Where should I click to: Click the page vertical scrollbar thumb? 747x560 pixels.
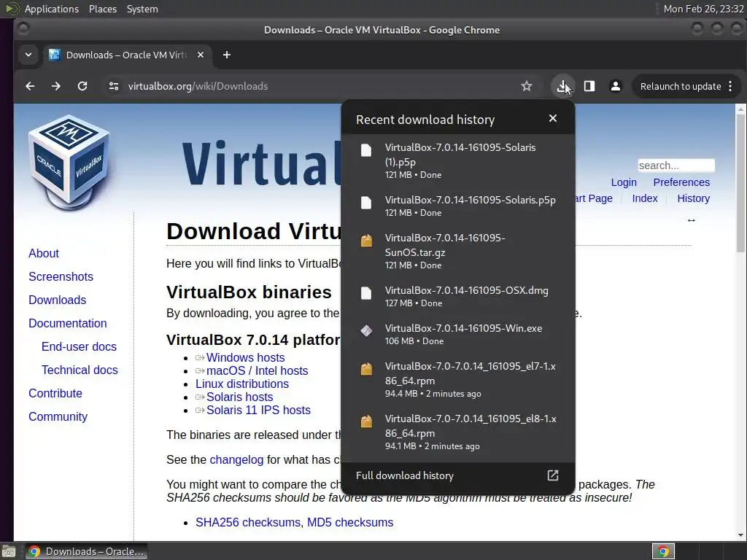click(x=740, y=183)
